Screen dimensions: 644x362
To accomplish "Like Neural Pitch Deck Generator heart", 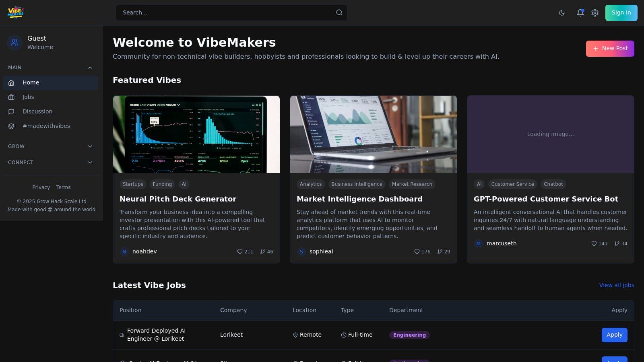I will click(x=240, y=252).
